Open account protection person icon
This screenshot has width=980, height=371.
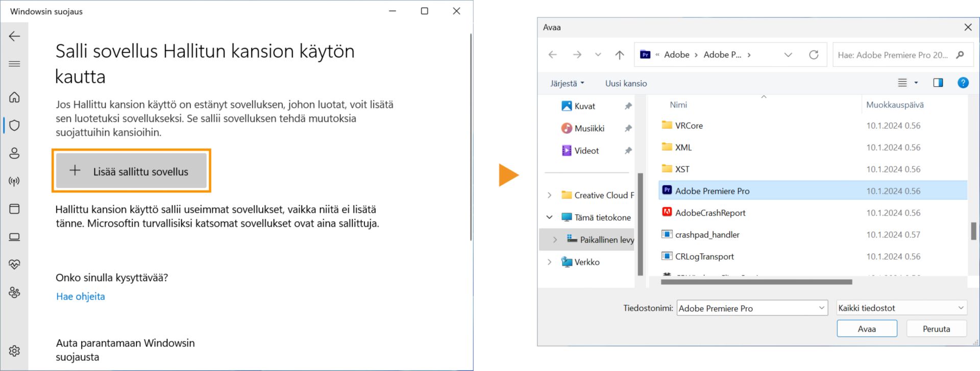click(x=14, y=153)
